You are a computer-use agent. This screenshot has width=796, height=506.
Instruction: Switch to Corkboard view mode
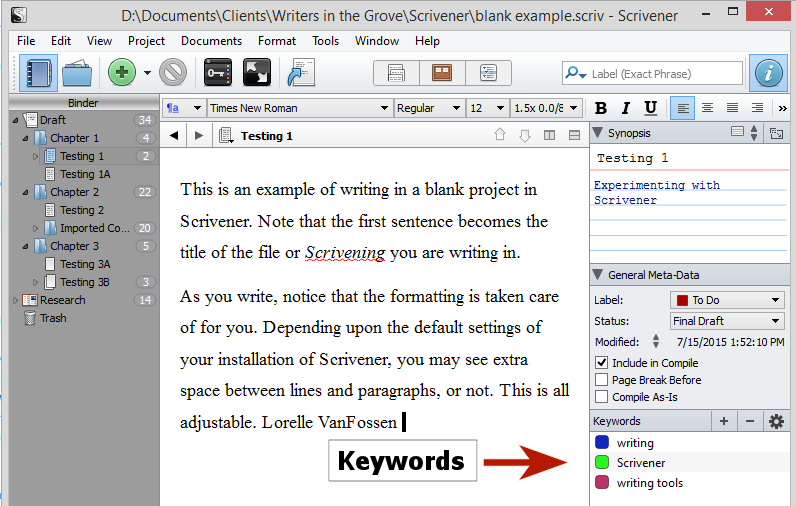point(442,72)
